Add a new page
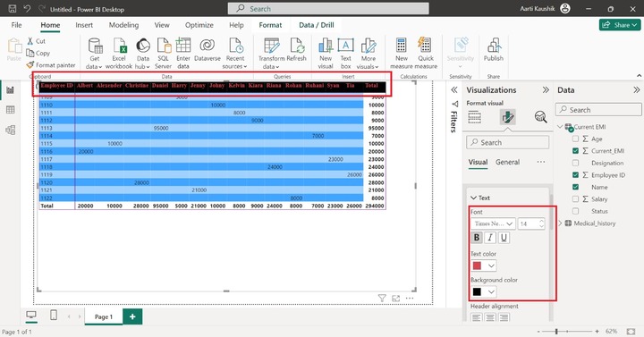Viewport: 644px width, 337px height. pyautogui.click(x=132, y=316)
